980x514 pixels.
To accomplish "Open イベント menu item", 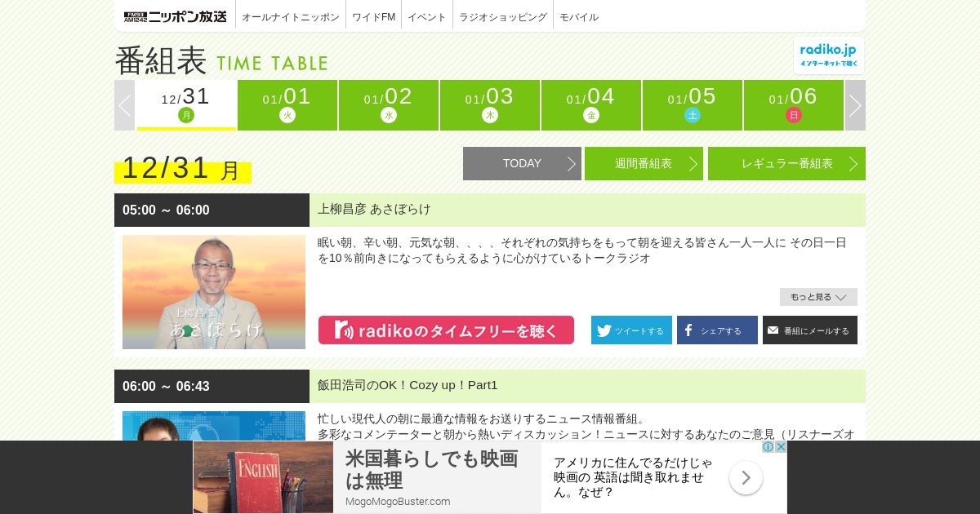I will pos(427,17).
